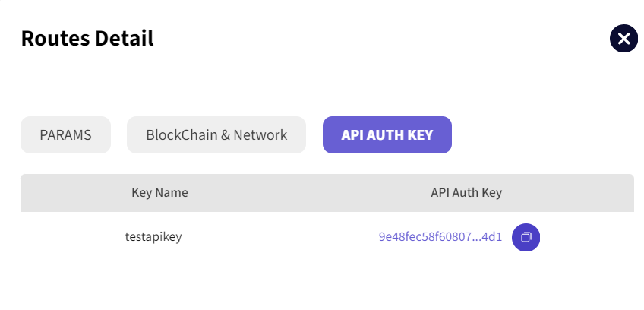
Task: Click the gray table header row
Action: [327, 193]
